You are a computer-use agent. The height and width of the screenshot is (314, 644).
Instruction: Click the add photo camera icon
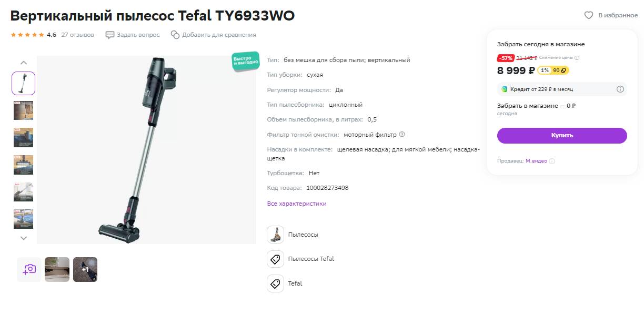click(x=29, y=269)
